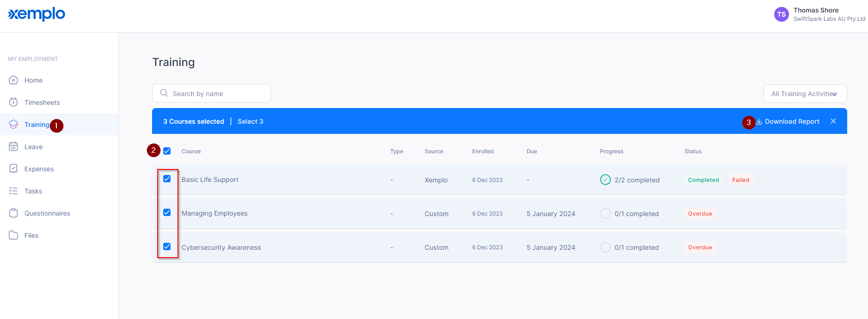This screenshot has width=868, height=319.
Task: Click the Timesheets clock icon
Action: coord(13,102)
